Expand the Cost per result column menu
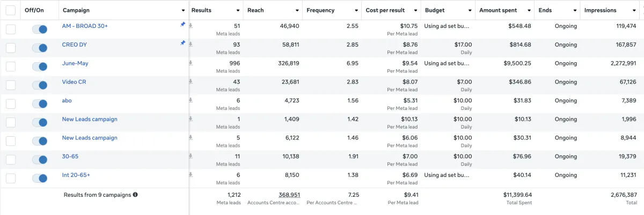 [416, 10]
